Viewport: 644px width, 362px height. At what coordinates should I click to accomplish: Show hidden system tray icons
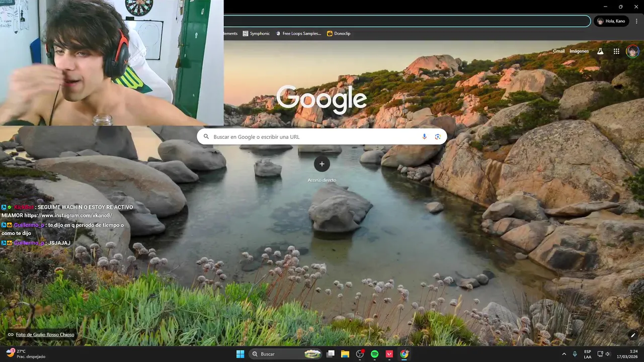(563, 354)
